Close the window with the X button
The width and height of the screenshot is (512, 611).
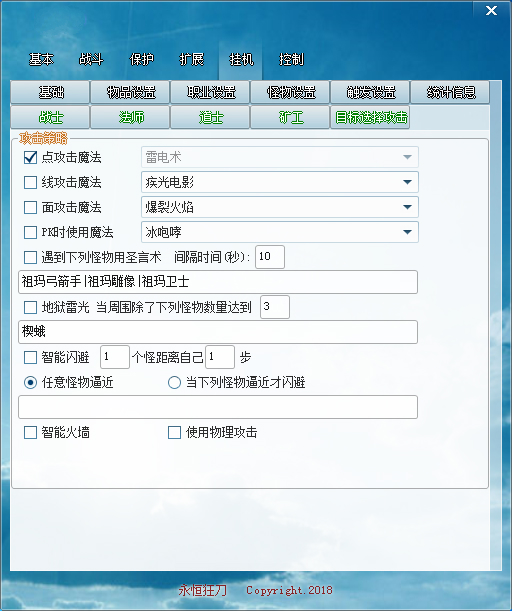click(x=491, y=11)
